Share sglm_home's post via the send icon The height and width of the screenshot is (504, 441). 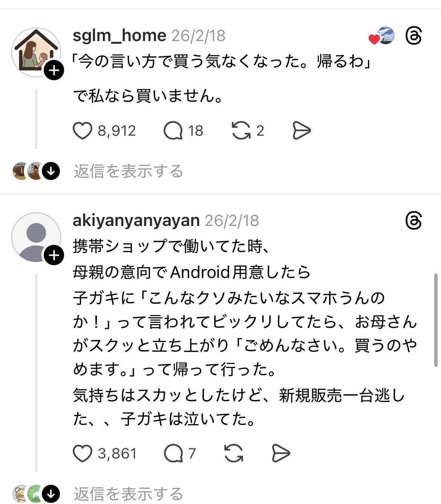pos(301,130)
